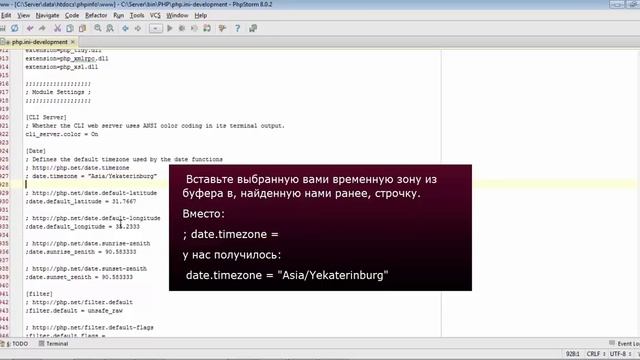640x360 pixels.
Task: Open the Terminal tool window
Action: pyautogui.click(x=53, y=344)
